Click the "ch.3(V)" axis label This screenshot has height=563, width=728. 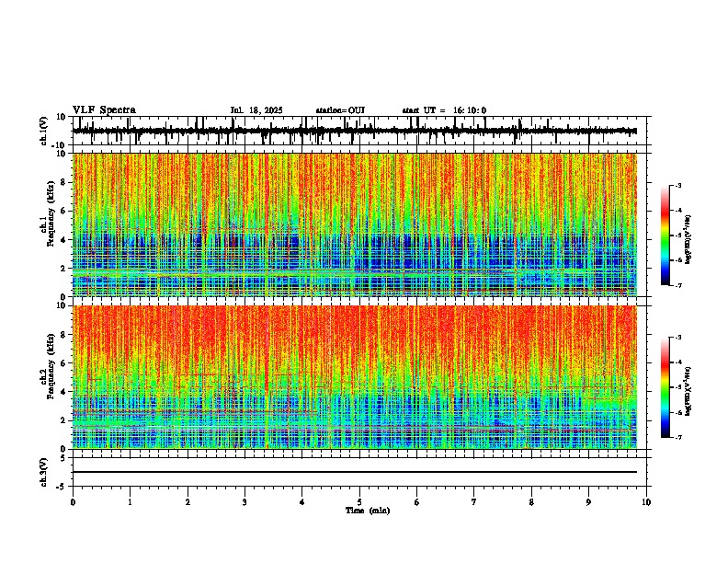(44, 473)
